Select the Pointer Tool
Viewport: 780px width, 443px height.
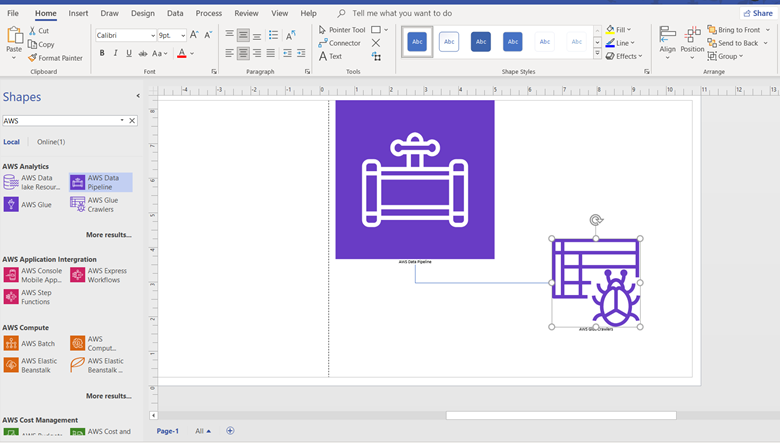(x=342, y=30)
